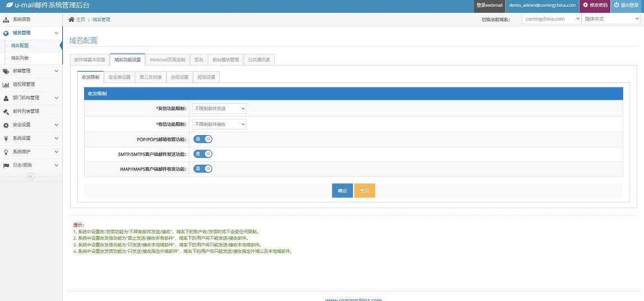Open 域名列表 sidebar item
Screen dimensions: 644x301
click(31, 58)
